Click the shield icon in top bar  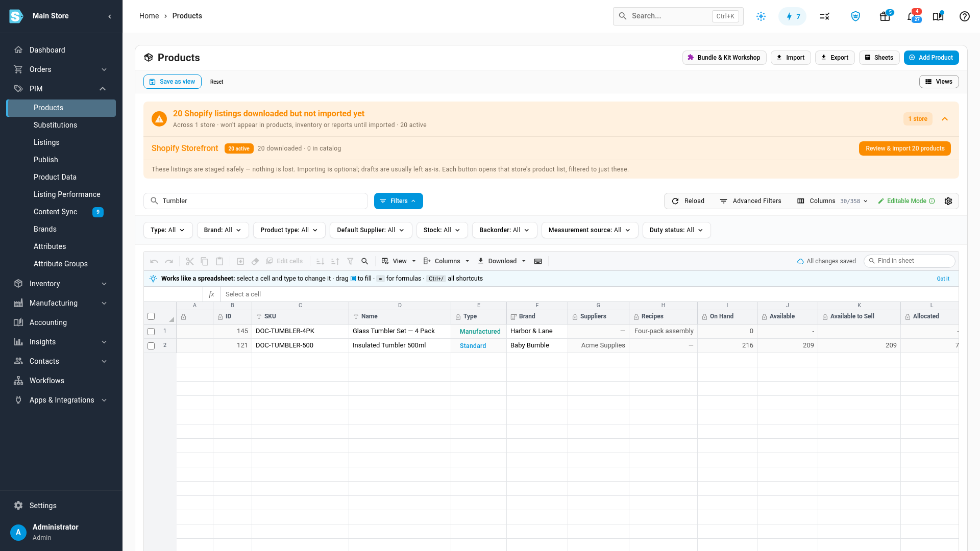click(856, 16)
